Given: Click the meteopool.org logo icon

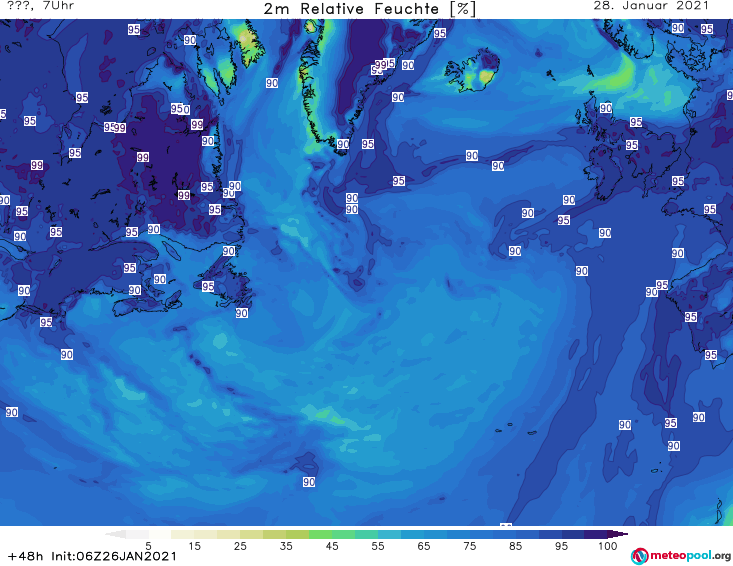Looking at the screenshot, I should tap(639, 556).
